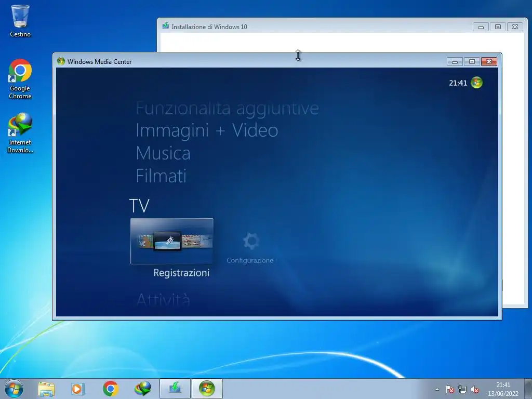Switch to Windows 10 setup taskbar button

coord(175,389)
